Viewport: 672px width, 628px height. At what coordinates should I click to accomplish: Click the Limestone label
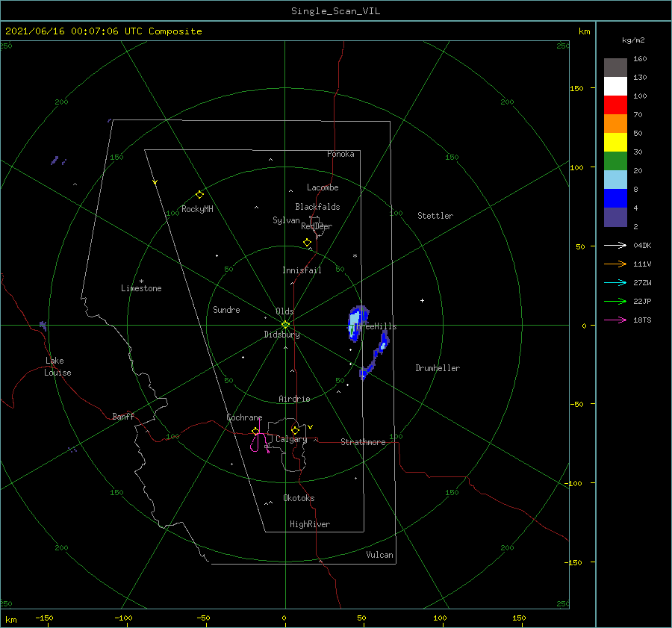coord(141,288)
